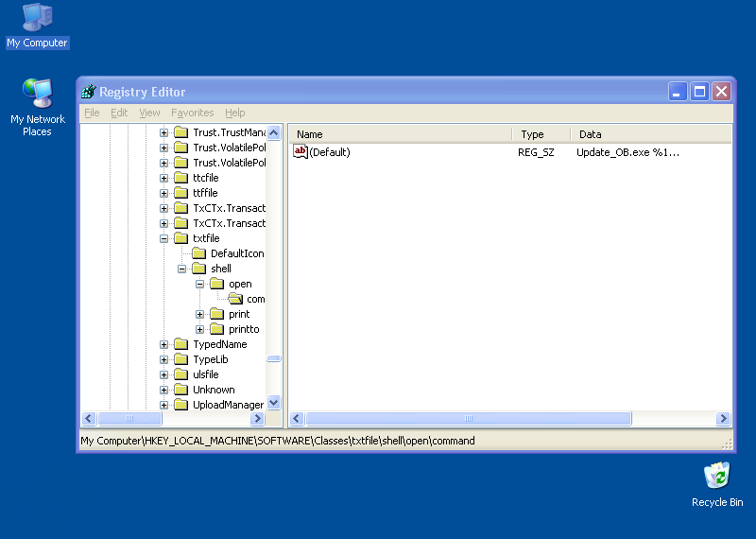Click the status bar registry path

coord(278,441)
